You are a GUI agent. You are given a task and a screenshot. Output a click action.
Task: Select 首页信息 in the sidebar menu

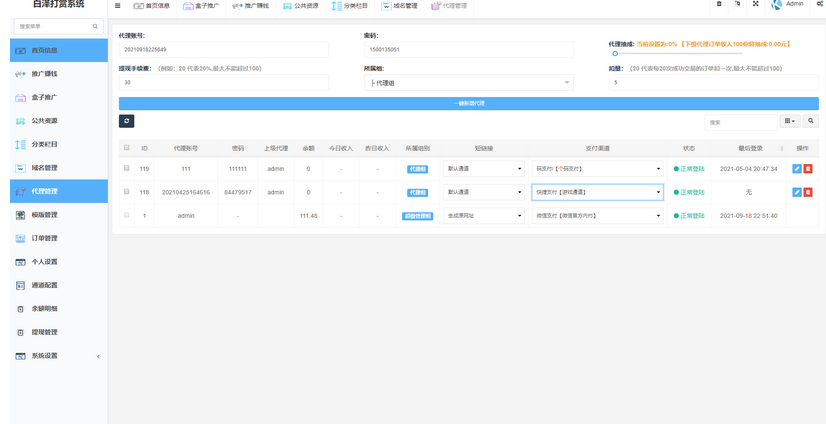59,51
